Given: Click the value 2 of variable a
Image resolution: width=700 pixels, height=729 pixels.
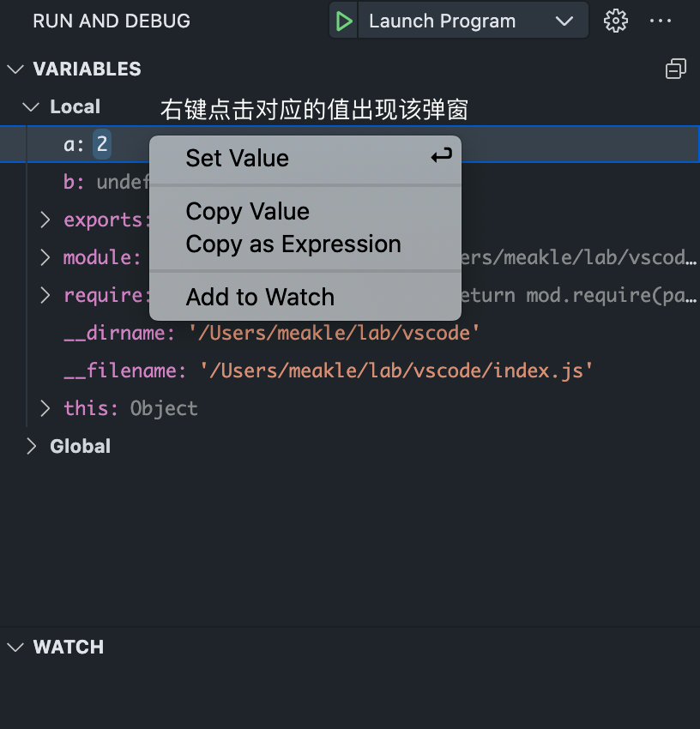Looking at the screenshot, I should (102, 144).
